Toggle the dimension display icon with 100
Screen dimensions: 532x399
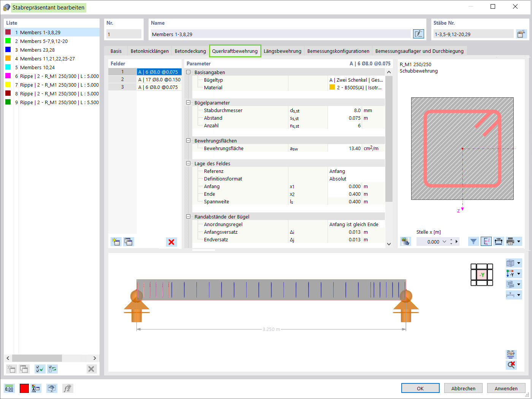pyautogui.click(x=499, y=241)
